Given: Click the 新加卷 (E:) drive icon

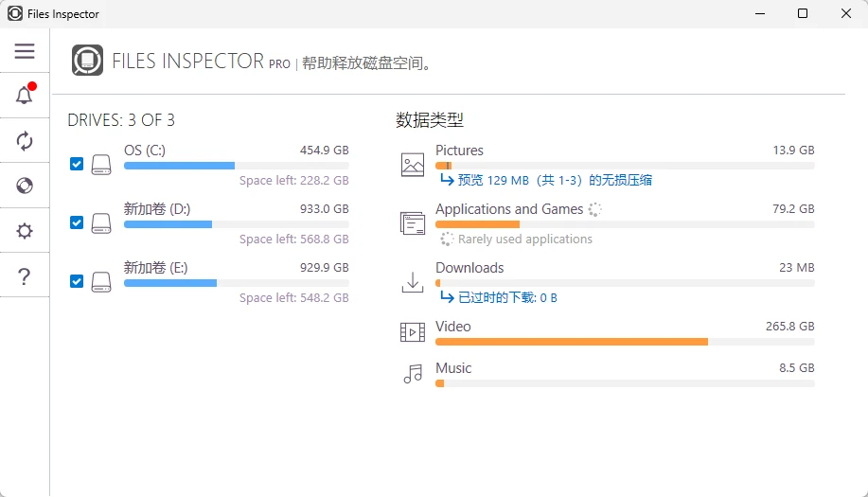Looking at the screenshot, I should tap(101, 282).
